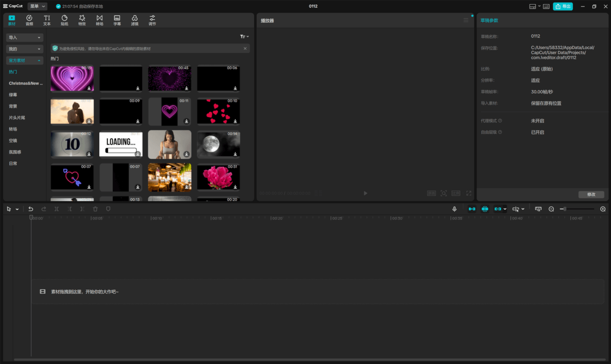
Task: Switch to the 文本 (Text) tab
Action: pyautogui.click(x=47, y=20)
